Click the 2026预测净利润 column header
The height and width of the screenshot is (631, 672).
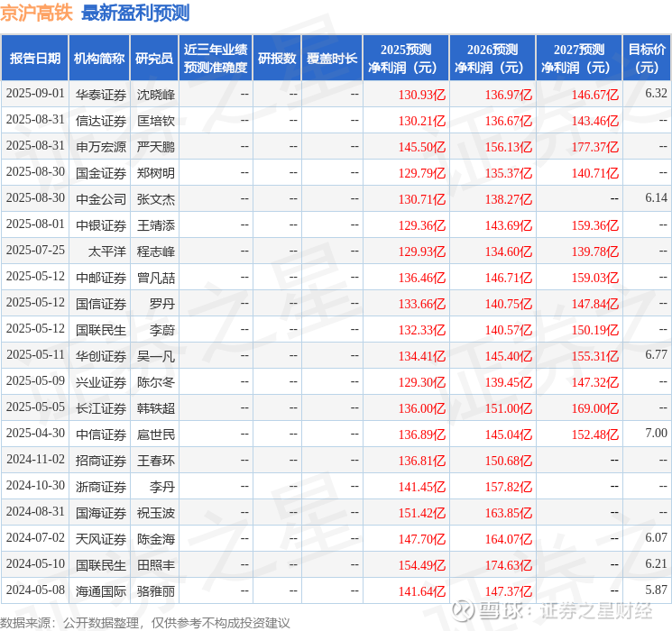tap(492, 58)
